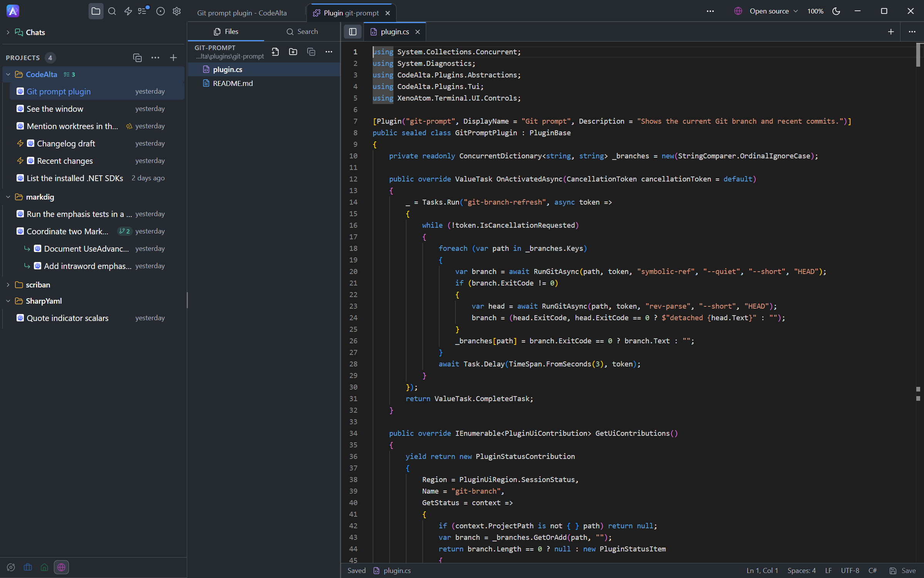Screen dimensions: 924x578
Task: Add a new project with plus icon
Action: pos(173,58)
